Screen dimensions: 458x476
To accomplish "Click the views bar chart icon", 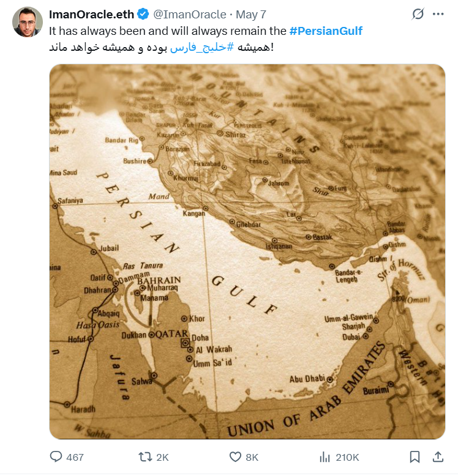I will coord(325,456).
